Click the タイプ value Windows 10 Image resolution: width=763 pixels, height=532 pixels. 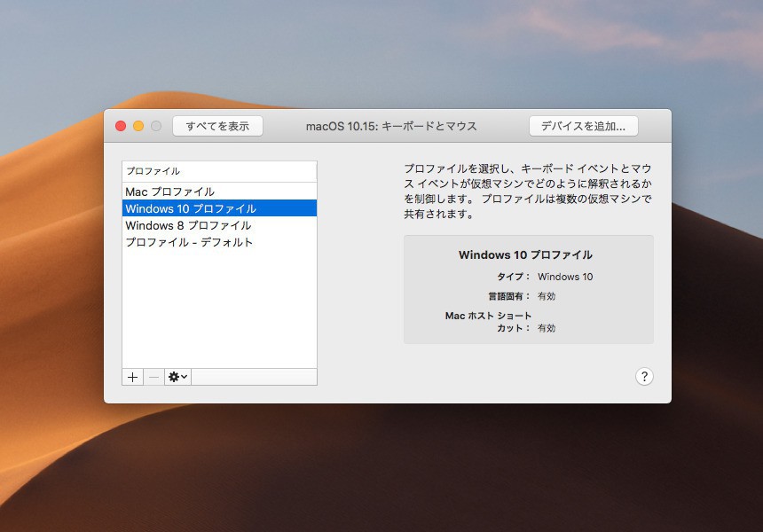pos(565,277)
